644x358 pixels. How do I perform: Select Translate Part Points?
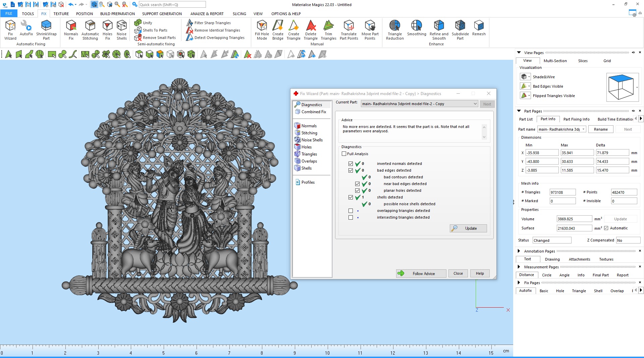click(349, 30)
